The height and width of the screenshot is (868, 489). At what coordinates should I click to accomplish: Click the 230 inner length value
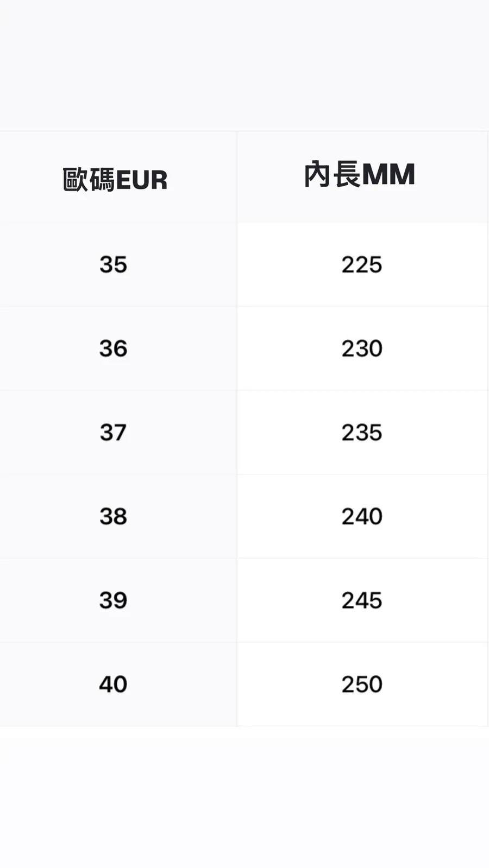point(362,349)
